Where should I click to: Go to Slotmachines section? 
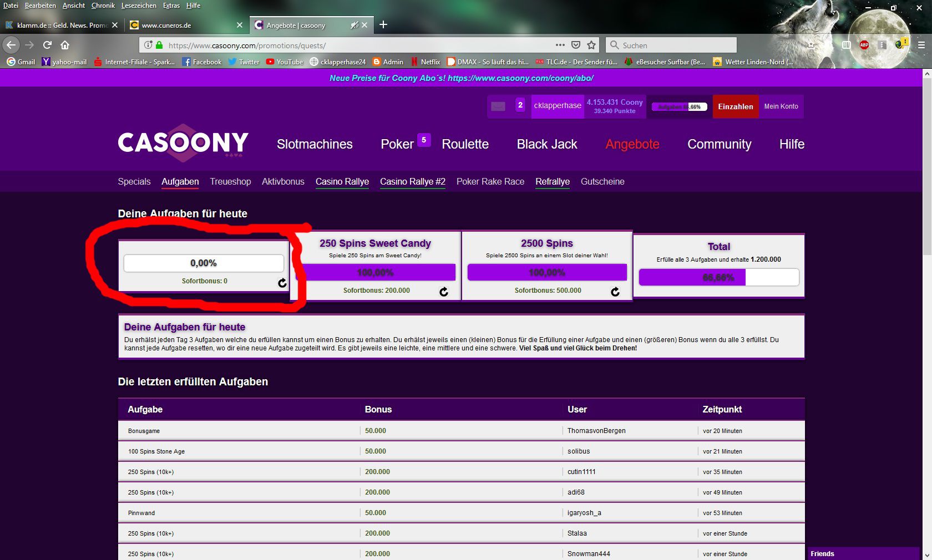[x=315, y=144]
